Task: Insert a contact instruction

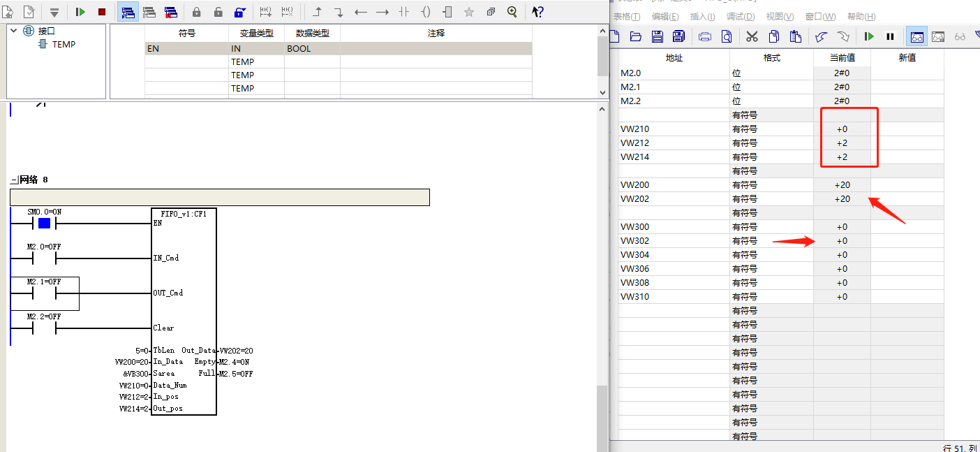Action: click(x=404, y=12)
